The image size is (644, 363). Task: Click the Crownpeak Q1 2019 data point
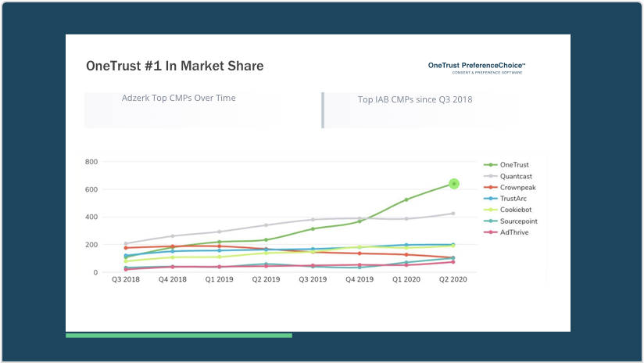220,246
